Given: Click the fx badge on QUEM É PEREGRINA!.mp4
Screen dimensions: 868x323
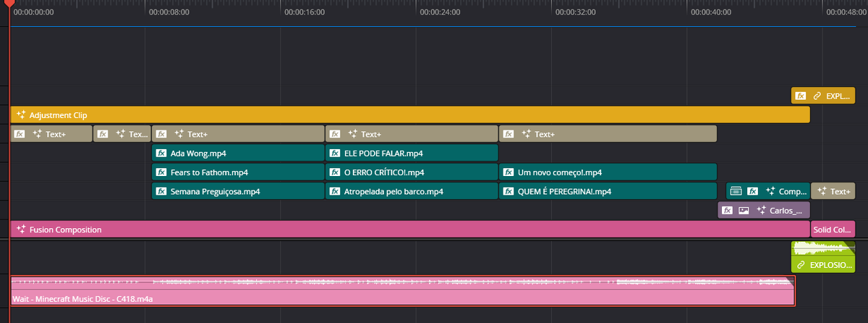Looking at the screenshot, I should [509, 191].
